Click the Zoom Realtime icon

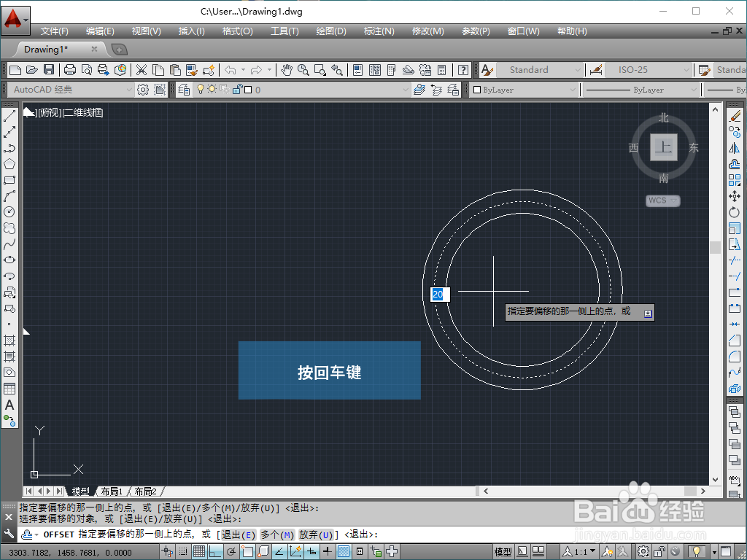tap(302, 70)
